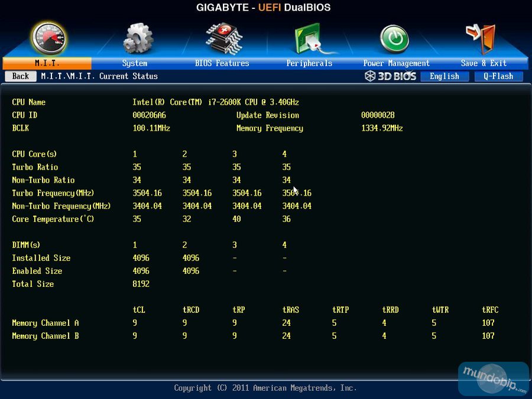Select the tCL column header

139,310
